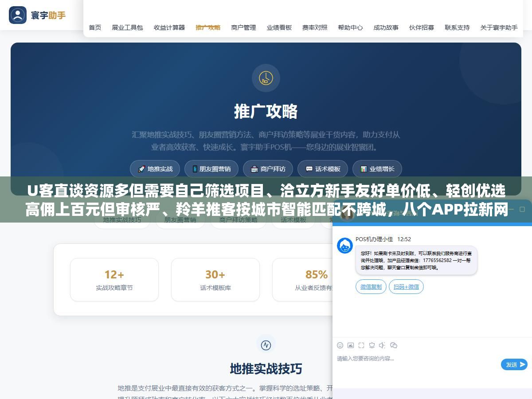Screen dimensions: 532x399
Task: Go to 帮助中心
Action: pos(350,27)
